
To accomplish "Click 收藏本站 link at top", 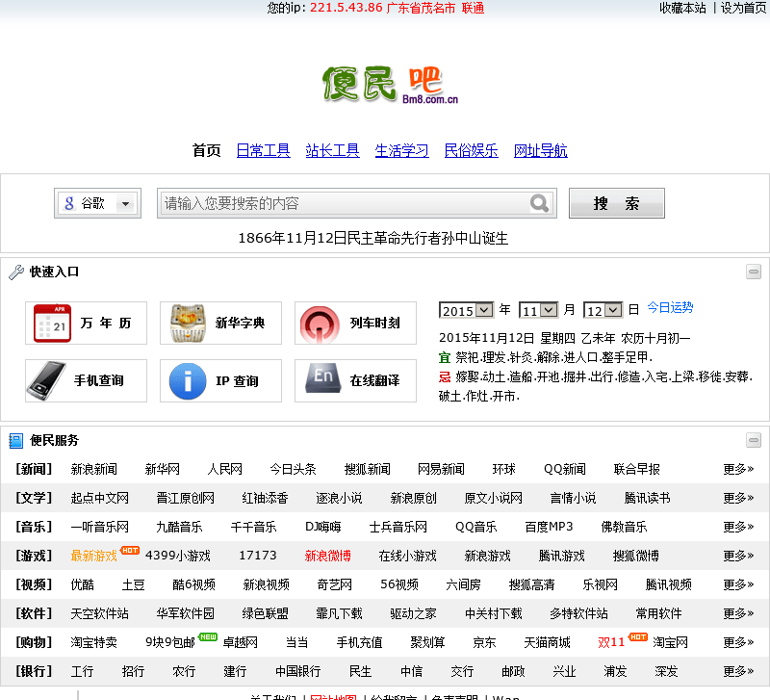I will (682, 8).
